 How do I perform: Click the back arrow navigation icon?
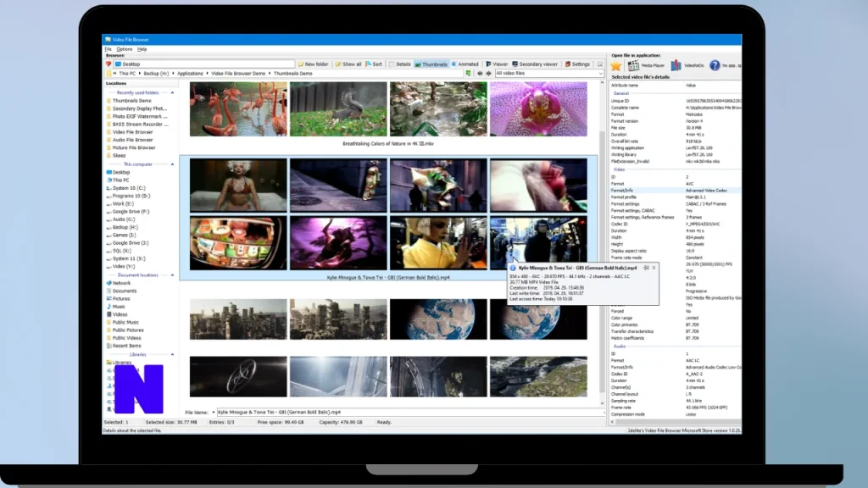(480, 73)
